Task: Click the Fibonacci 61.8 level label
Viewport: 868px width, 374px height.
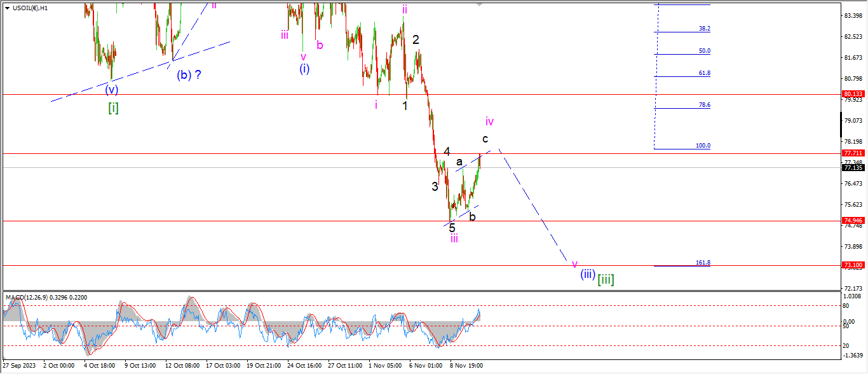Action: coord(704,73)
